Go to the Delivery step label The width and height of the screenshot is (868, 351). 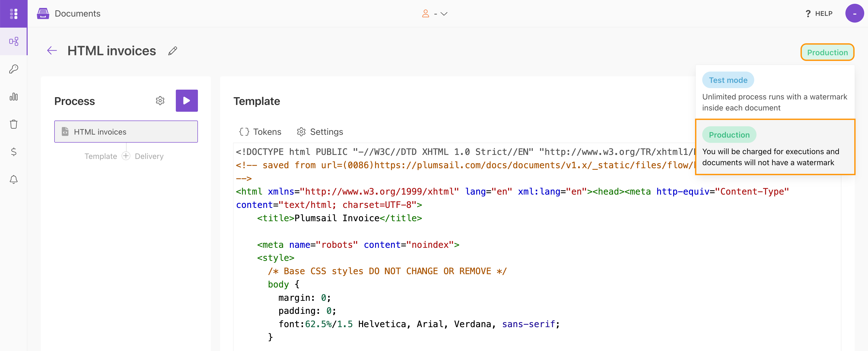(149, 156)
